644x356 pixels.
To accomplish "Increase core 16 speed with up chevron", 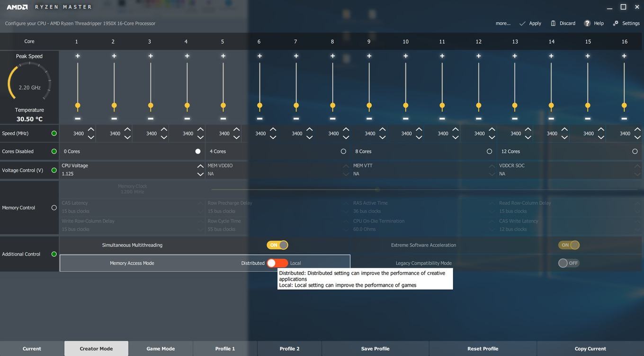I will click(x=637, y=129).
